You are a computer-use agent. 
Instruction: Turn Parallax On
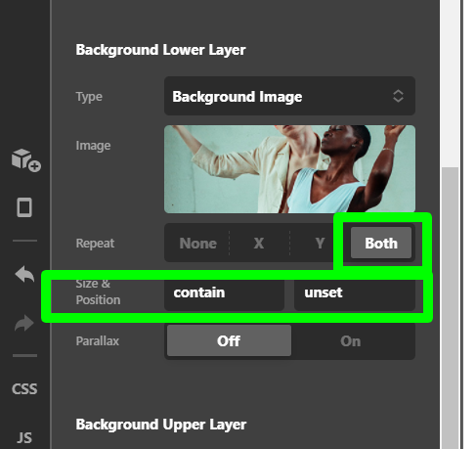coord(351,341)
